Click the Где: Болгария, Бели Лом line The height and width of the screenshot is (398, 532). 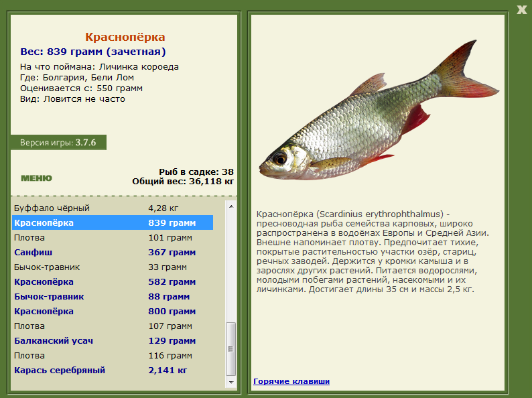[77, 78]
